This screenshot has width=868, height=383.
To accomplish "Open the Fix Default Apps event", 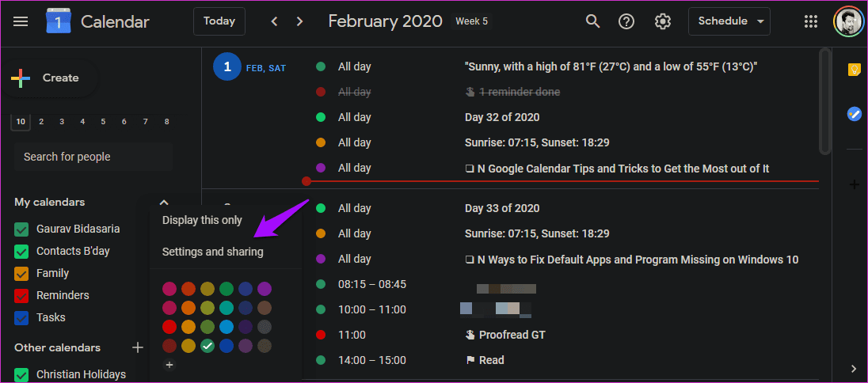I will pyautogui.click(x=632, y=259).
